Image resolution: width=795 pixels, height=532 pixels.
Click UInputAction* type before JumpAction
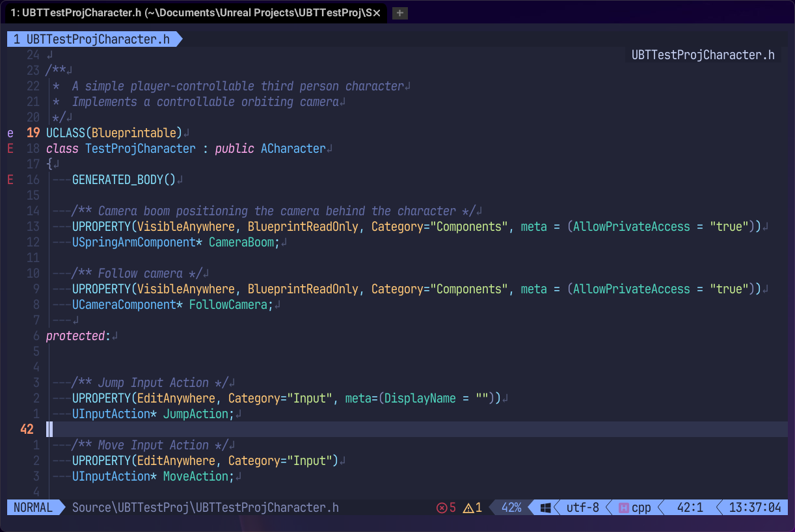click(x=115, y=414)
